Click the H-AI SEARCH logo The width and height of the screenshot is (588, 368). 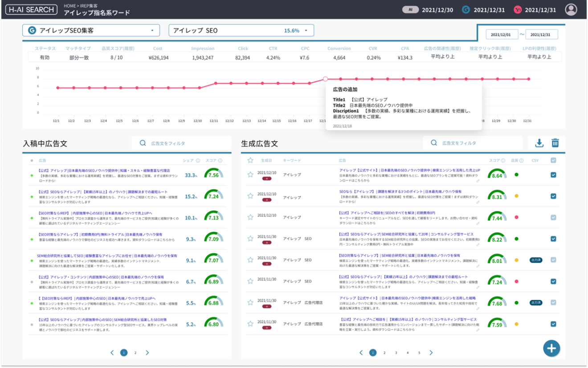pos(31,9)
